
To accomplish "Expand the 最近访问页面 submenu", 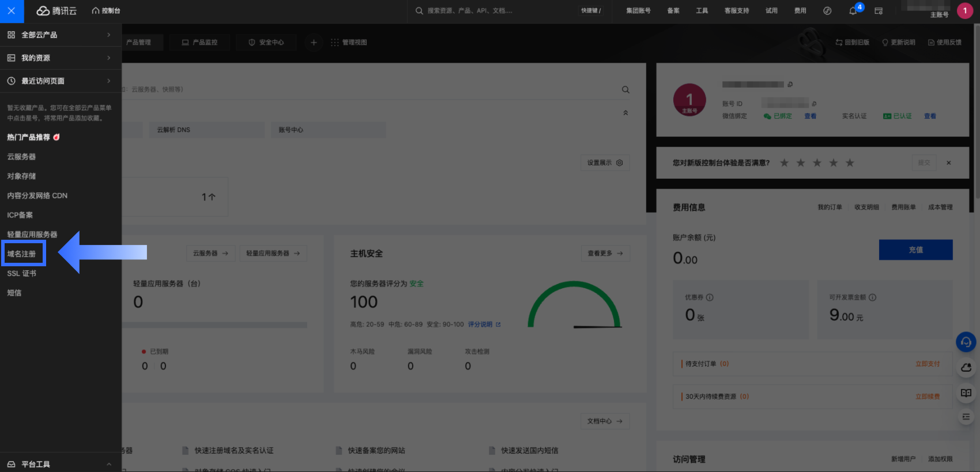I will coord(61,81).
